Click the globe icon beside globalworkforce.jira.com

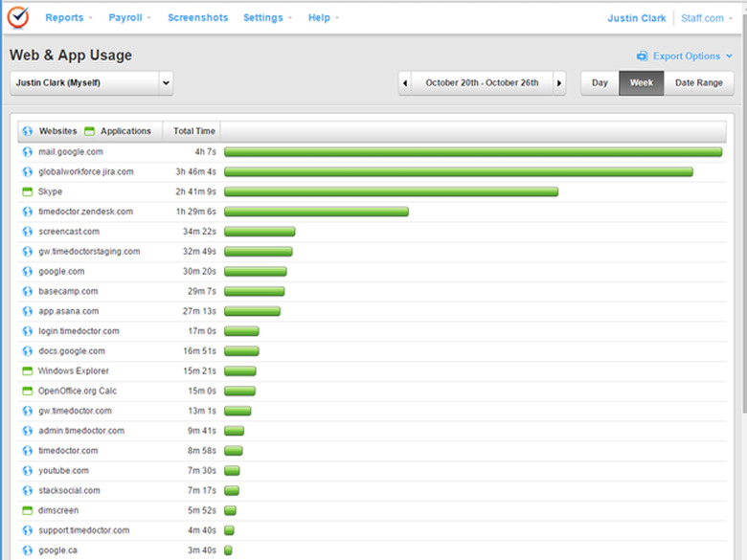(x=28, y=172)
